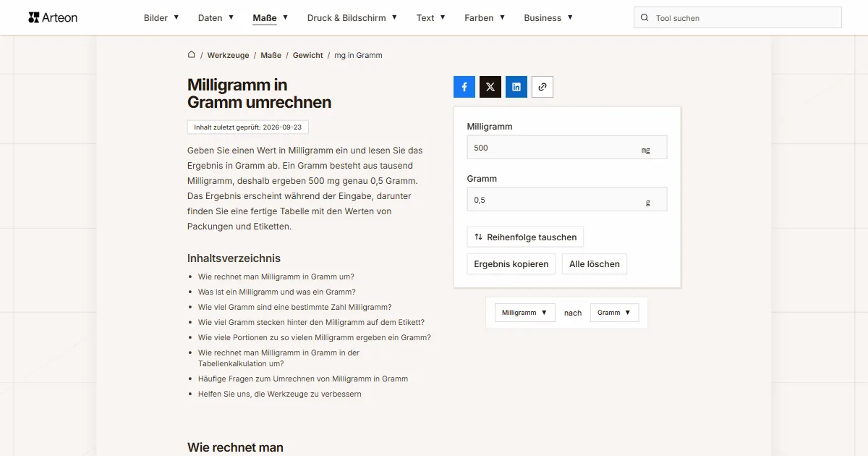Open the Business menu
Viewport: 868px width, 456px height.
pyautogui.click(x=548, y=17)
